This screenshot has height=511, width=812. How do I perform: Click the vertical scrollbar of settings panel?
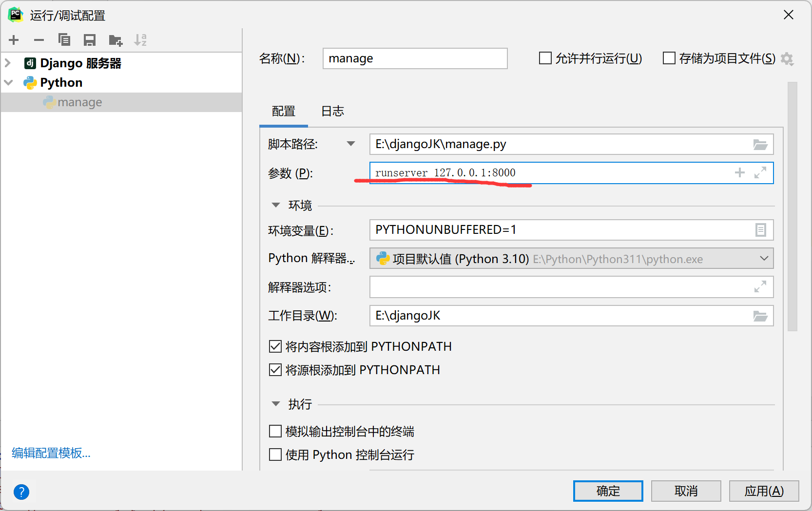point(793,207)
